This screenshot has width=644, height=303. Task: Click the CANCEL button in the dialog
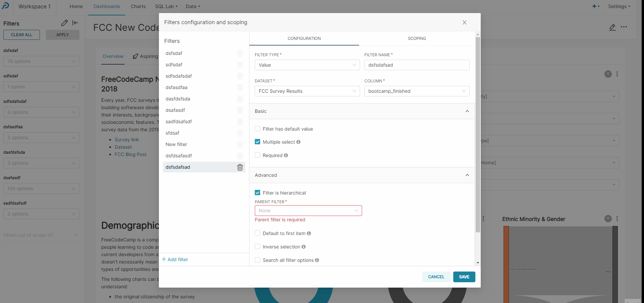point(436,277)
